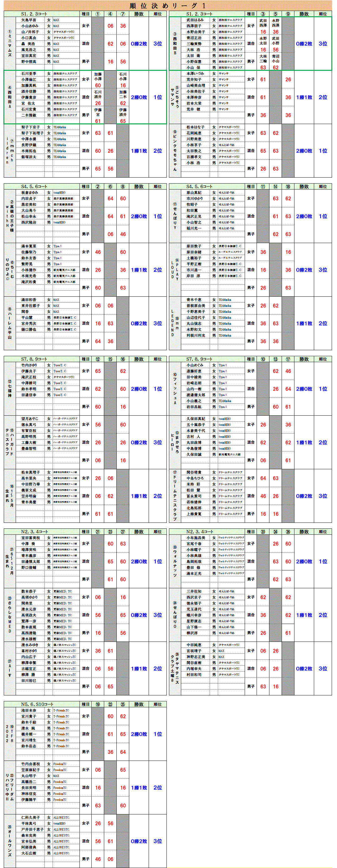Click player name 矢島早苗
The width and height of the screenshot is (337, 868).
(x=29, y=20)
